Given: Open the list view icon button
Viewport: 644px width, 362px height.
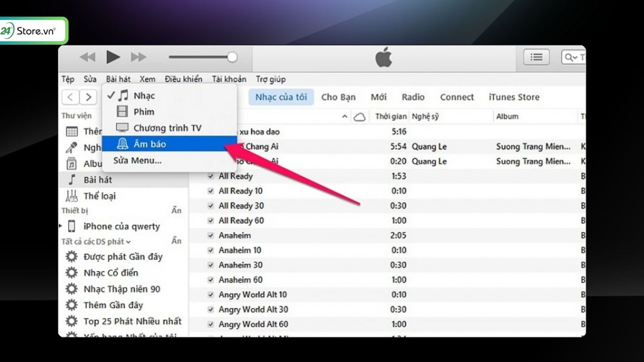Looking at the screenshot, I should tap(536, 57).
